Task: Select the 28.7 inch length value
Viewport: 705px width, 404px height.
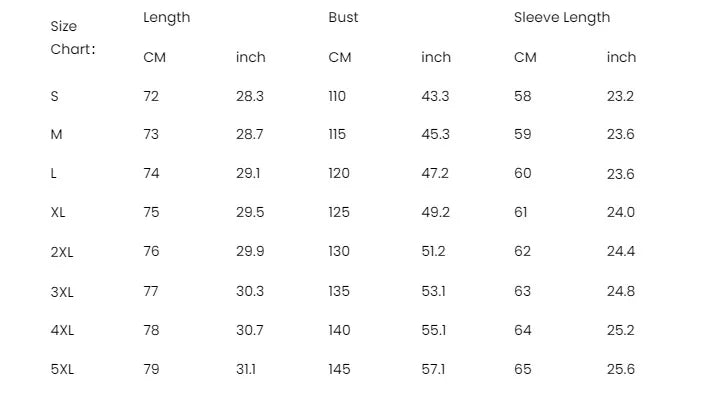Action: point(250,134)
